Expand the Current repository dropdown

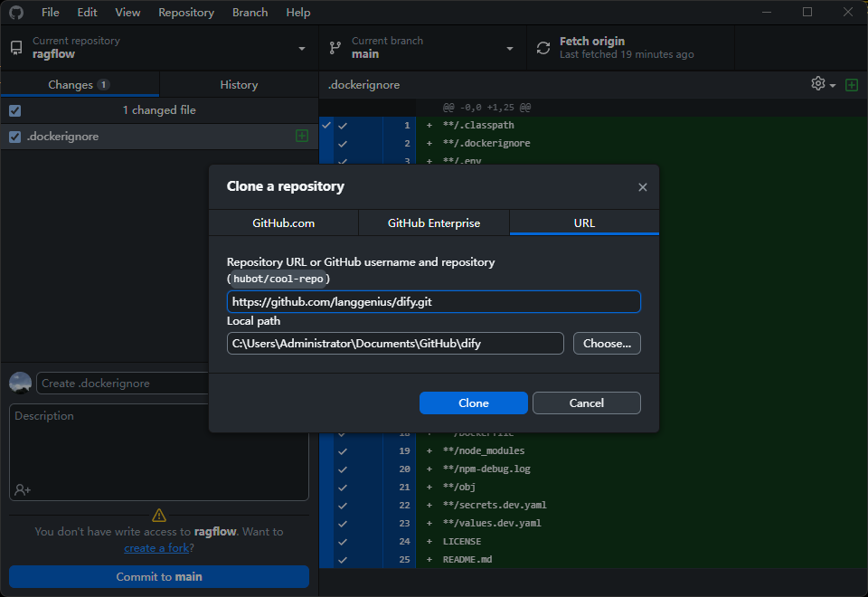(x=302, y=49)
